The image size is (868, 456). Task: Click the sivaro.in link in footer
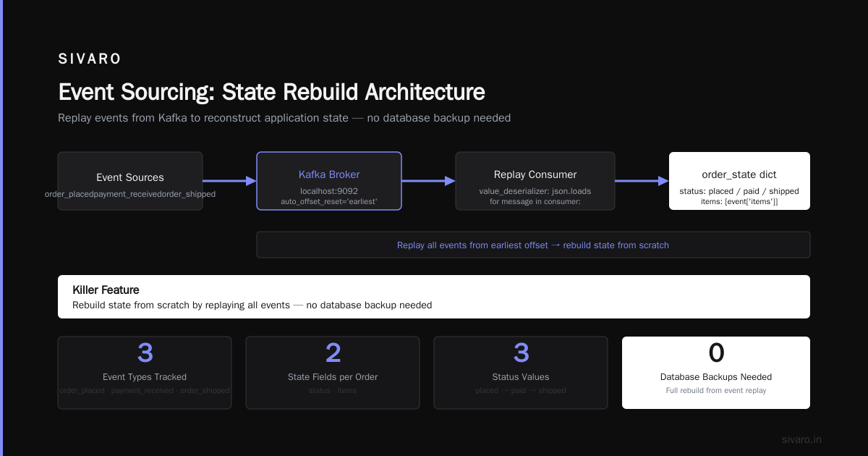coord(801,439)
